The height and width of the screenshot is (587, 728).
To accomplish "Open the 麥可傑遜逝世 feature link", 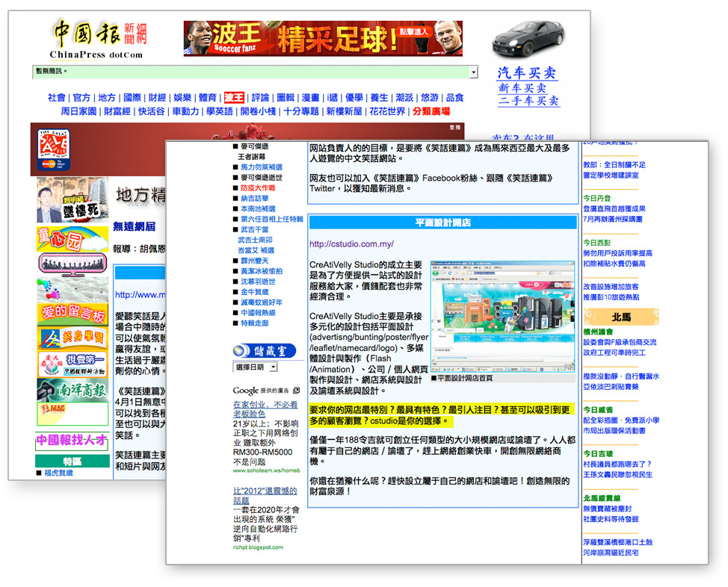I will 262,178.
